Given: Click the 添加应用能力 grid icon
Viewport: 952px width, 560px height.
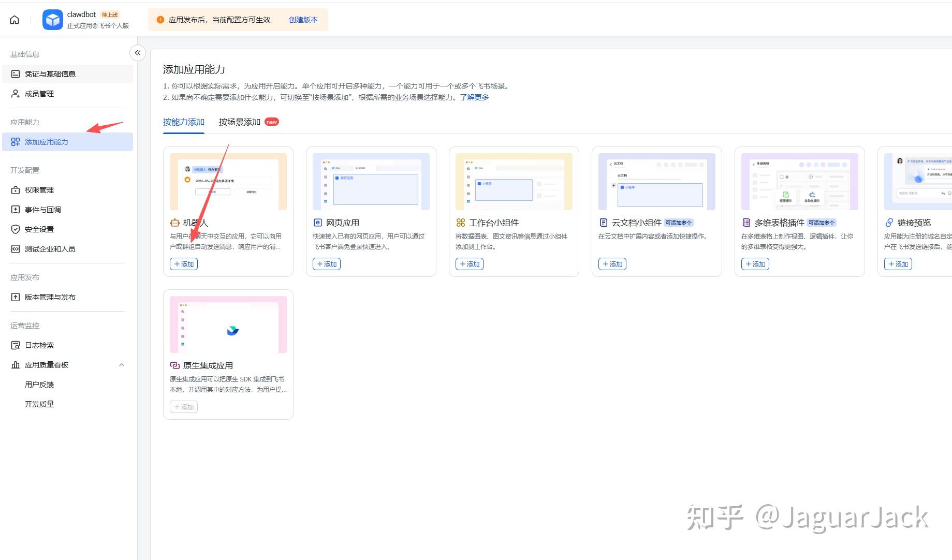Looking at the screenshot, I should click(16, 142).
